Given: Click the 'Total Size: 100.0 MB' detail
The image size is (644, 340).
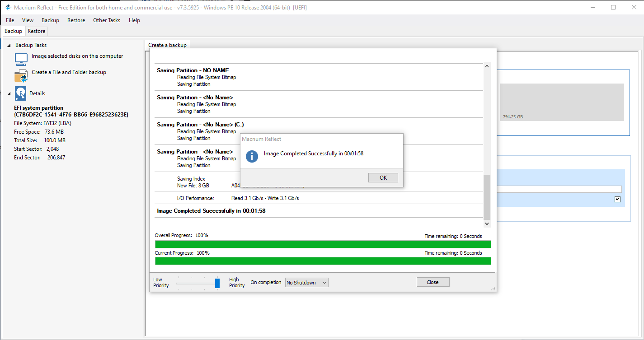Looking at the screenshot, I should (40, 140).
